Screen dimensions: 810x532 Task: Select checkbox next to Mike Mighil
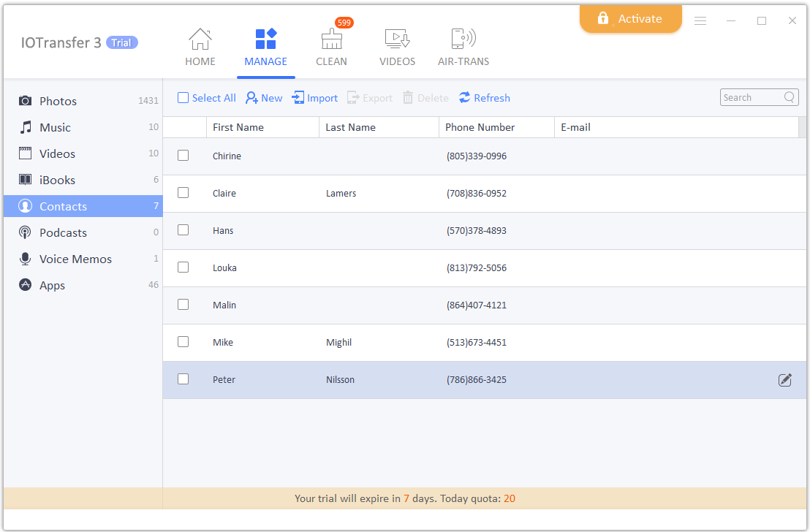pos(183,342)
